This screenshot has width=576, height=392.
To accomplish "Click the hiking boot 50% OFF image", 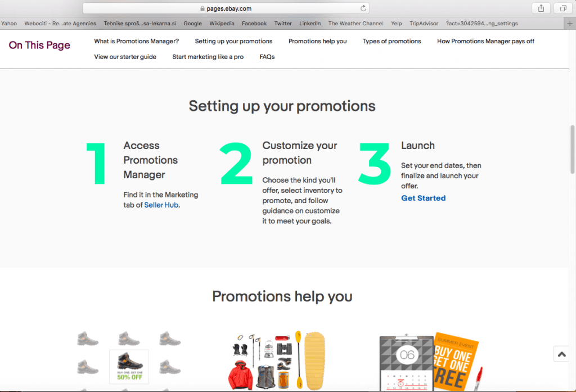I will pyautogui.click(x=129, y=366).
